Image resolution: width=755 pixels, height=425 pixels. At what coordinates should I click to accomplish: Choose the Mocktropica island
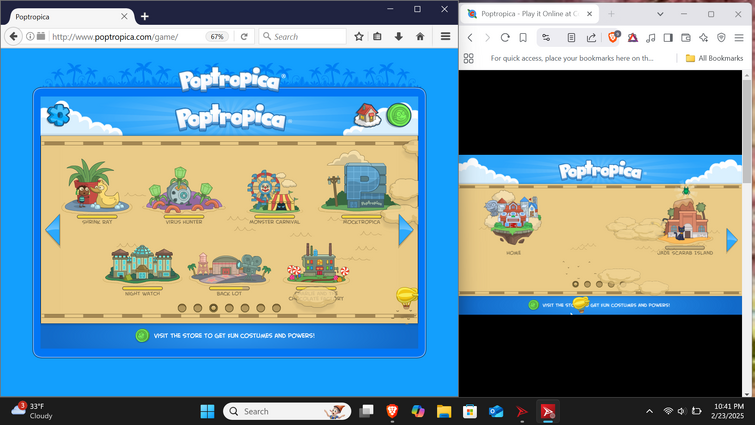coord(361,190)
